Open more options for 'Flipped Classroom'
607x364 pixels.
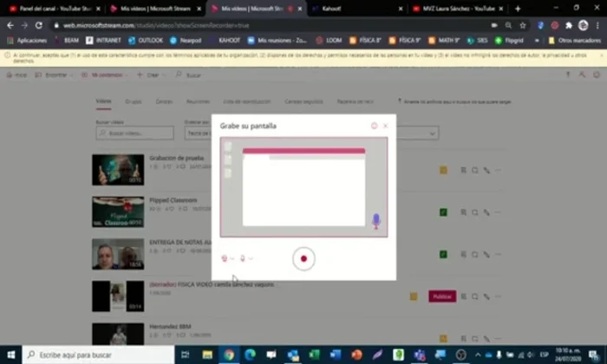pyautogui.click(x=499, y=212)
